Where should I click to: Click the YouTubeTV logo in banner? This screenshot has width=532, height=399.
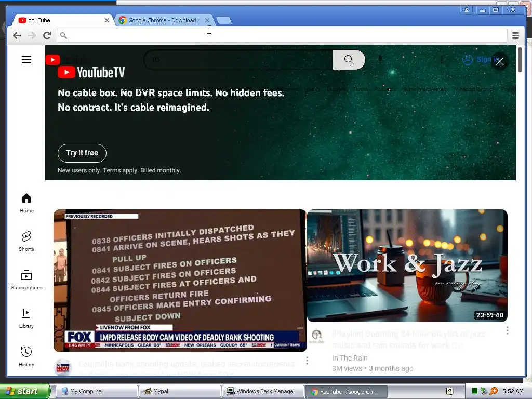pyautogui.click(x=91, y=72)
